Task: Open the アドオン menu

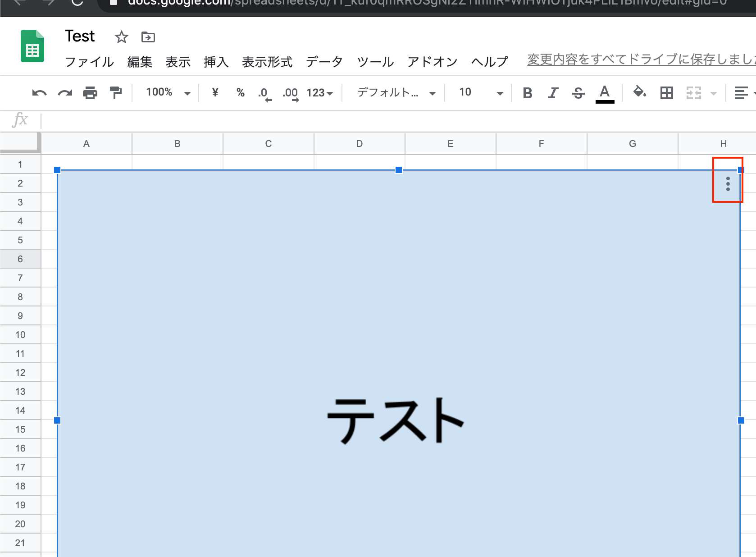Action: tap(433, 62)
